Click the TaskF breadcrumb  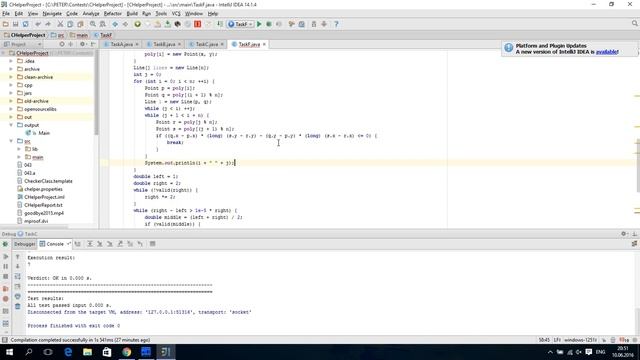point(102,35)
